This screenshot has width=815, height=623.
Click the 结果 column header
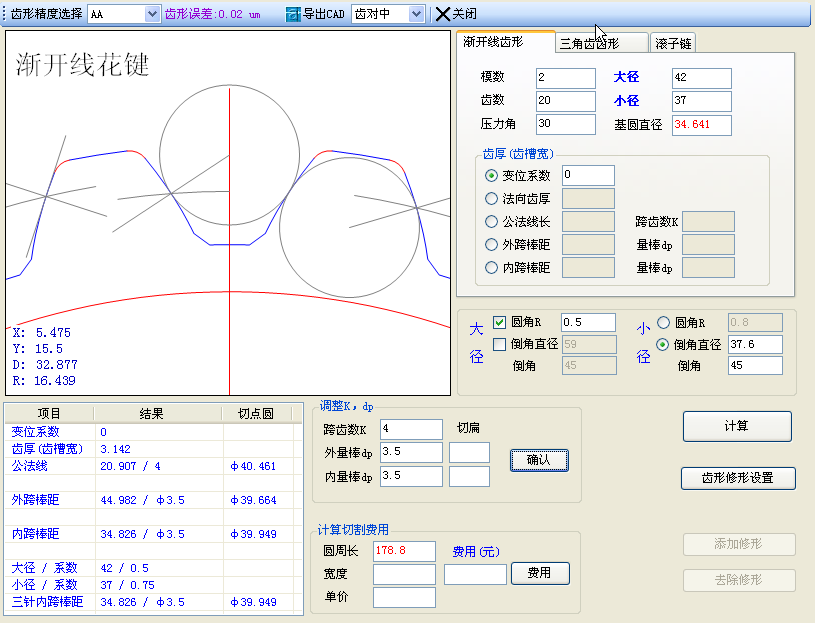tap(158, 414)
